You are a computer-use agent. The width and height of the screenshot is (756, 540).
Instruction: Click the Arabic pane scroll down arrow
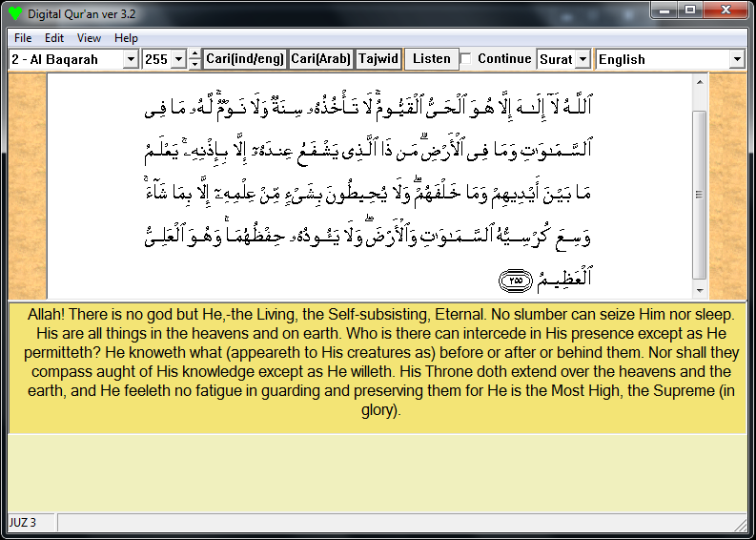(x=700, y=290)
